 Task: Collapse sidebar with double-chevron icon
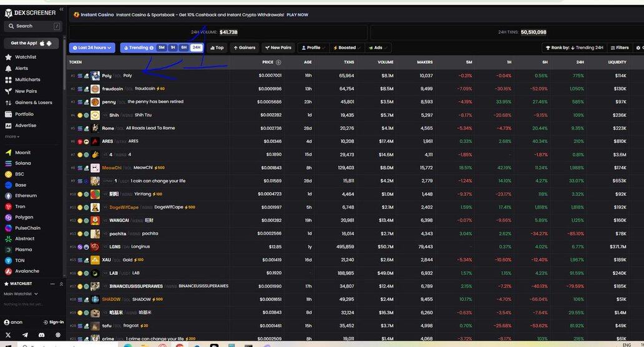[x=61, y=10]
